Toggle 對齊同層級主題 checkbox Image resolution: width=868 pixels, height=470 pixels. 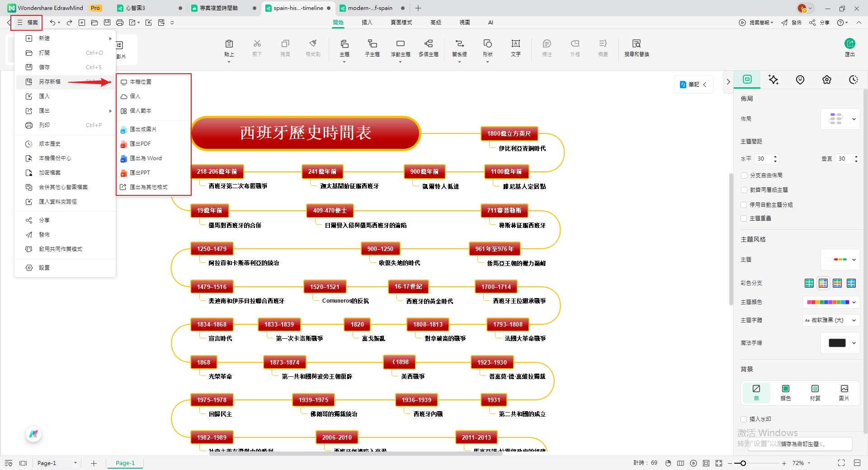(x=744, y=190)
